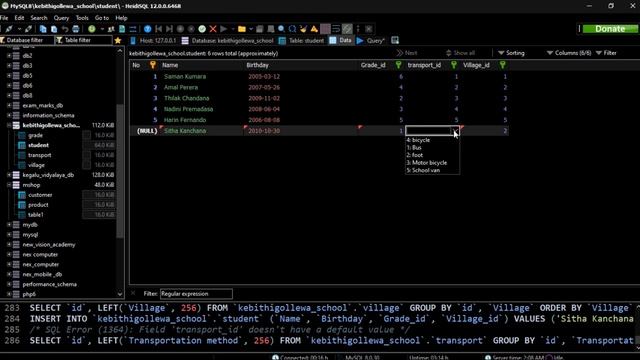Click the green refresh icon
640x360 pixels.
pos(92,29)
